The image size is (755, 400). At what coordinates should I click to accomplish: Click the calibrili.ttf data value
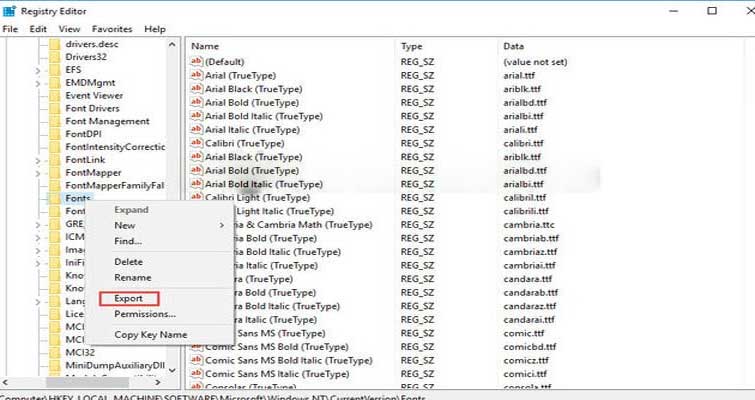tap(526, 211)
